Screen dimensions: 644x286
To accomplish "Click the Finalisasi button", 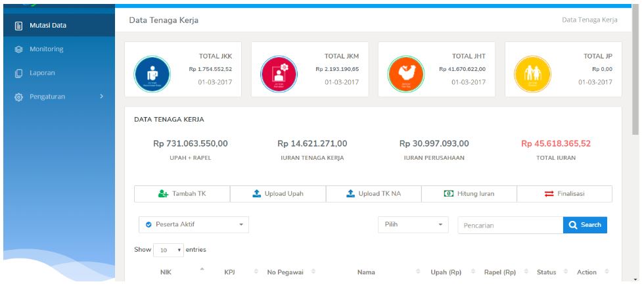I will click(x=564, y=194).
